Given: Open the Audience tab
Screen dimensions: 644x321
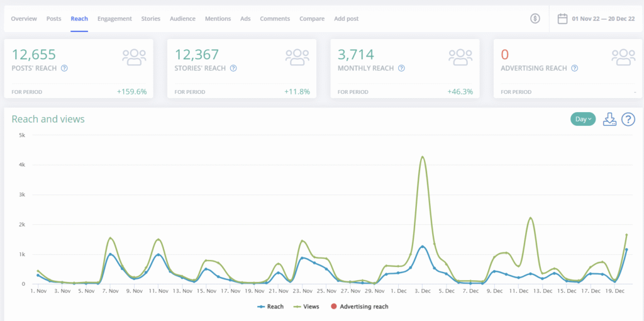Looking at the screenshot, I should pyautogui.click(x=182, y=19).
